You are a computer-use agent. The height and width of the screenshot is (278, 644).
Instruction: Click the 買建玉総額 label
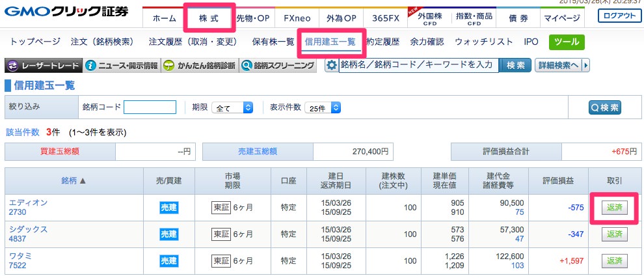click(60, 151)
